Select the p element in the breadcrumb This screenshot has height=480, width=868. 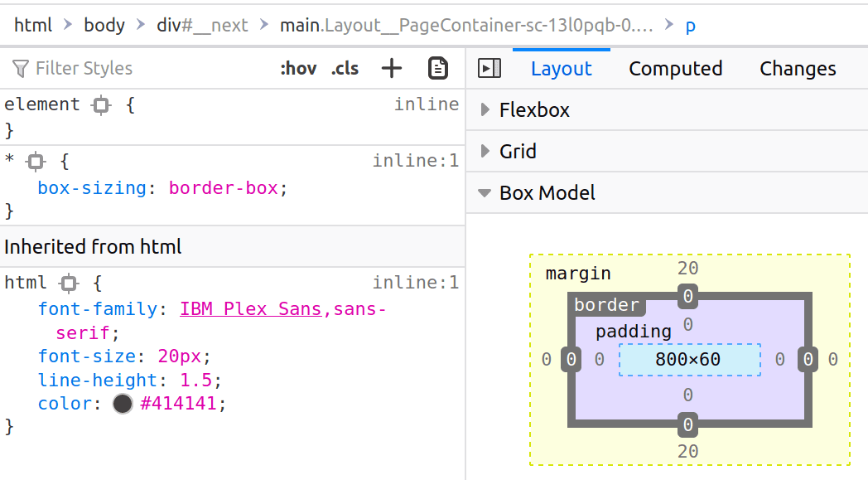(689, 25)
